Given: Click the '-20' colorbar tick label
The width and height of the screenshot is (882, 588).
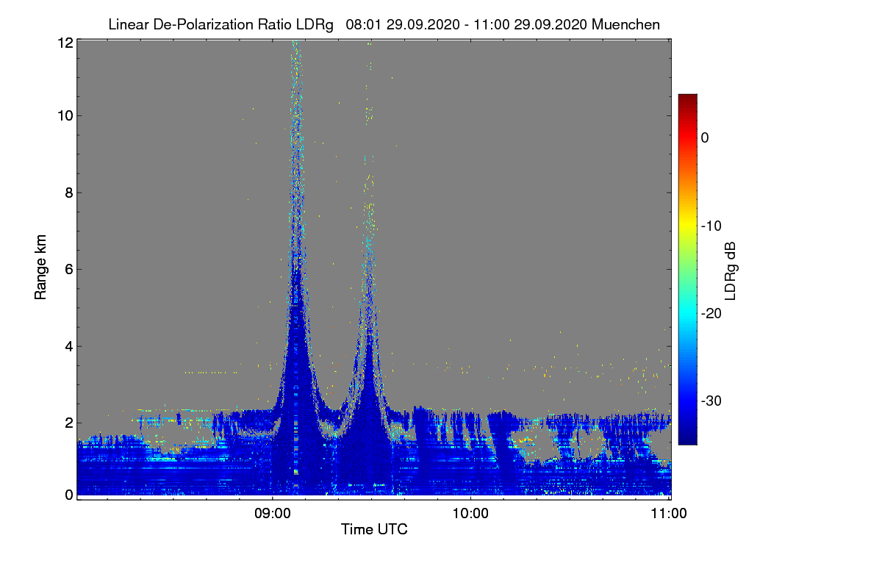Looking at the screenshot, I should pos(711,313).
